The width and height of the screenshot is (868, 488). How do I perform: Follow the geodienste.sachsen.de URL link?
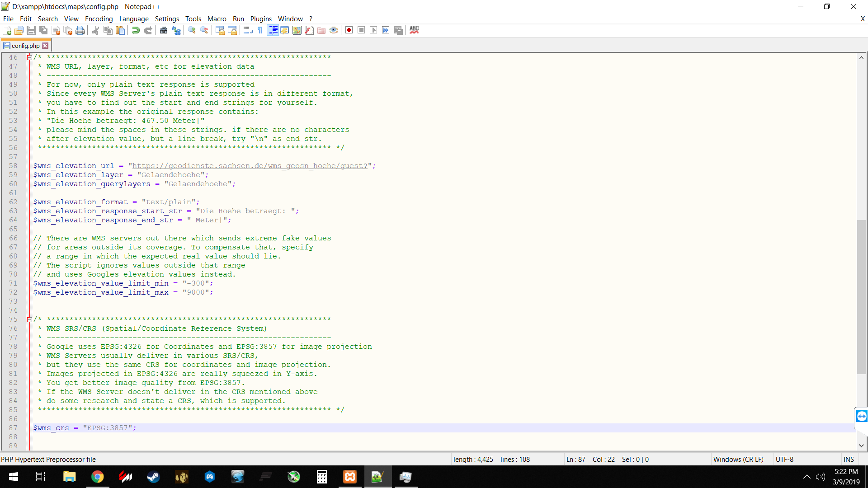point(250,166)
